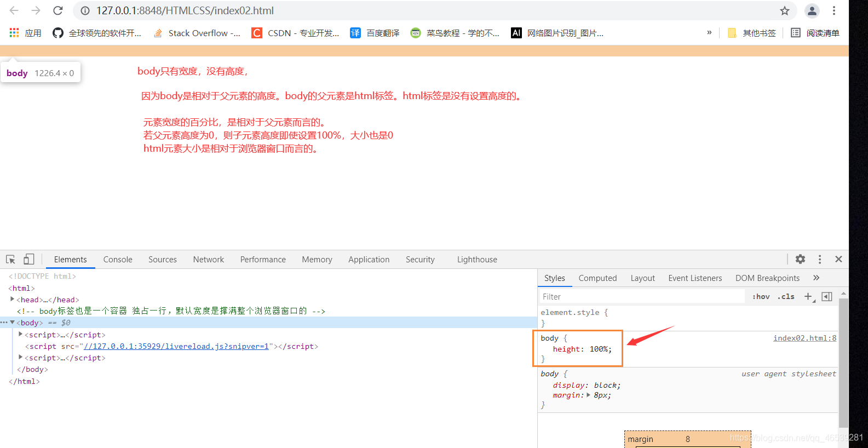Open the body node three-dot actions

click(4, 323)
